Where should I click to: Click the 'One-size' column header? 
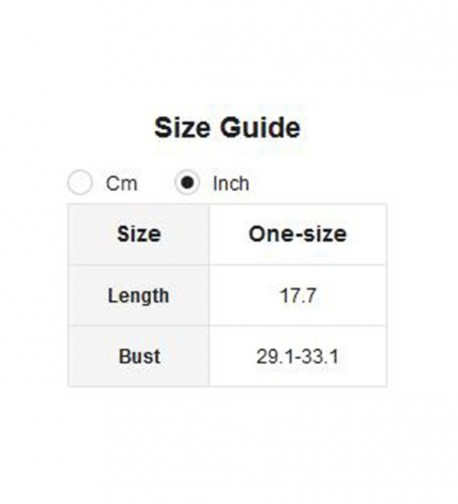click(x=298, y=234)
